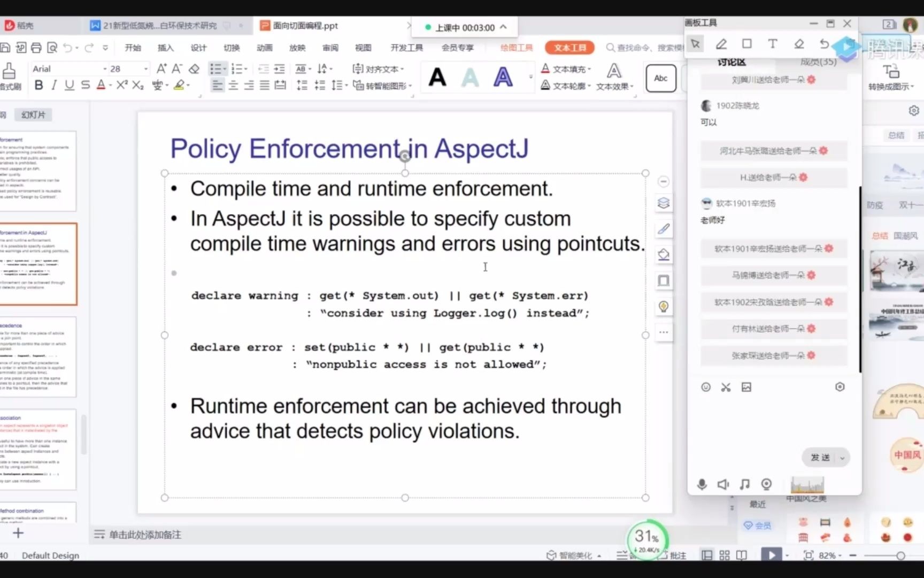Click 智能美化 in status bar
The width and height of the screenshot is (924, 578).
[x=574, y=556]
